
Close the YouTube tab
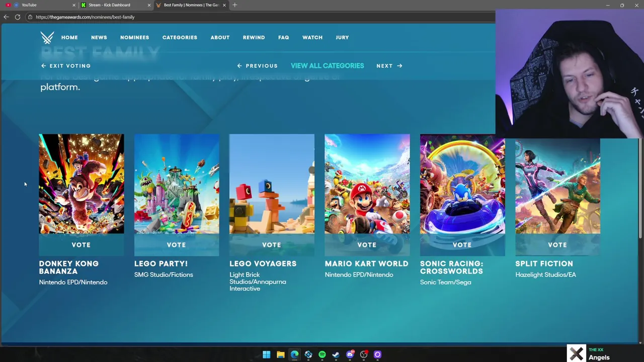pyautogui.click(x=74, y=5)
